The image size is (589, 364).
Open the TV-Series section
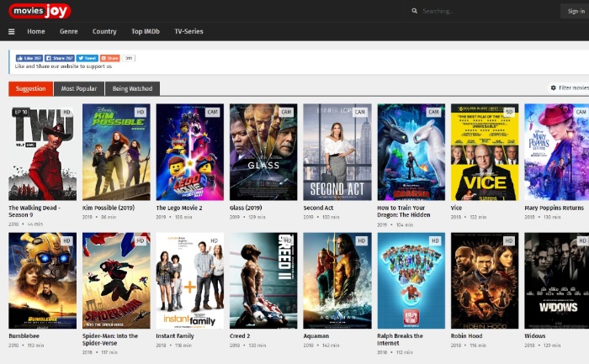coord(188,31)
